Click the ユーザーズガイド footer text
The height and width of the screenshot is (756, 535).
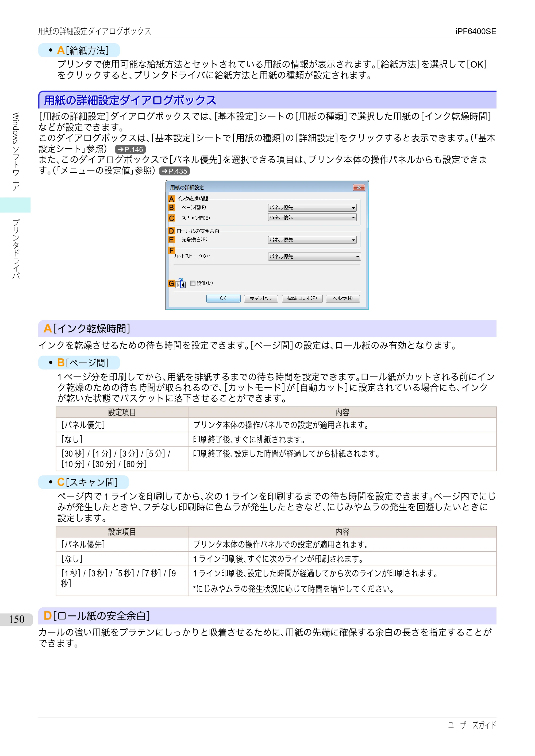click(x=472, y=725)
